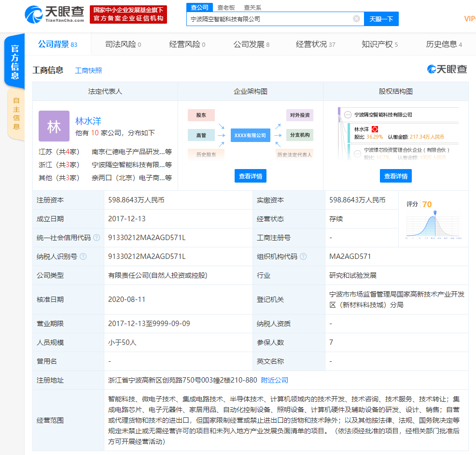The width and height of the screenshot is (476, 455).
Task: Click the red marker icon beside 林水洋 shareholder
Action: 375,129
